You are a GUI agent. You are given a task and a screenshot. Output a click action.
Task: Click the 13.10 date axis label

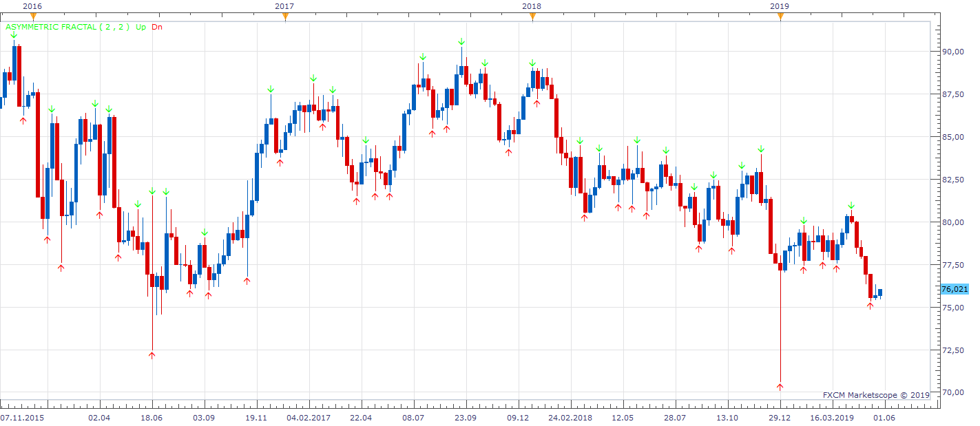(x=727, y=418)
